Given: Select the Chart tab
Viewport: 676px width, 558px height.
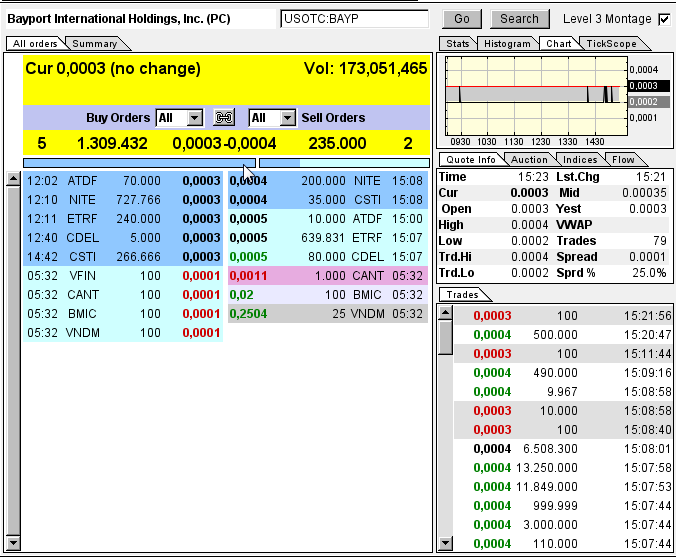Looking at the screenshot, I should click(x=559, y=44).
